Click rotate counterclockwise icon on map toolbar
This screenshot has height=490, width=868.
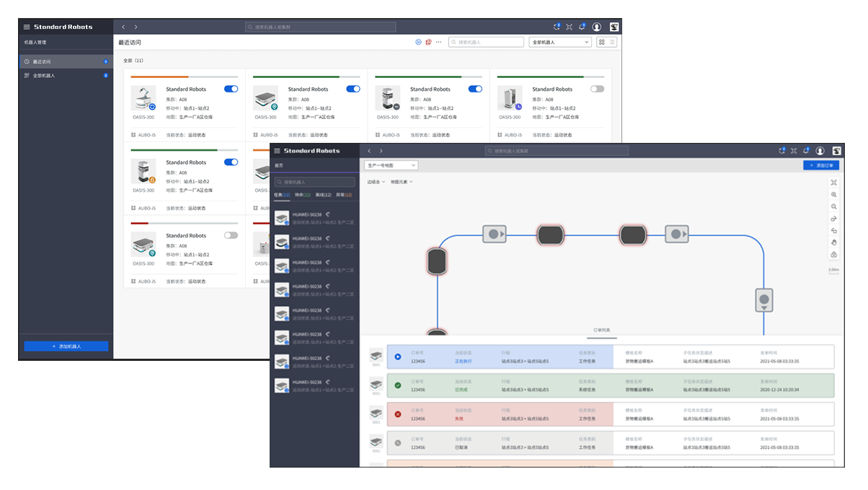point(834,231)
